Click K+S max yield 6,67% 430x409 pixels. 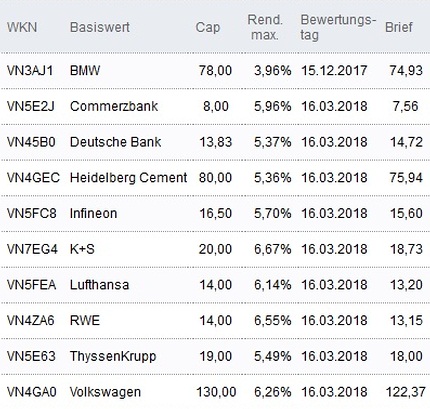click(x=272, y=249)
